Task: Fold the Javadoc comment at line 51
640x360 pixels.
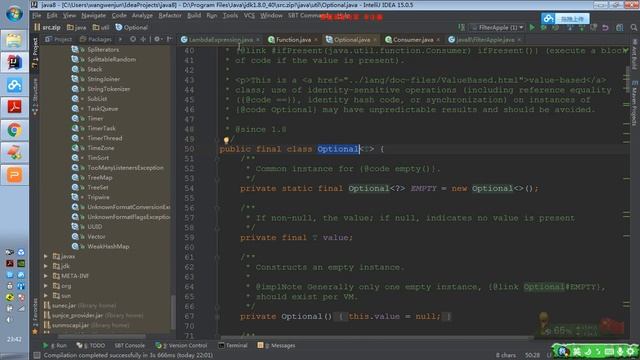Action: point(217,159)
